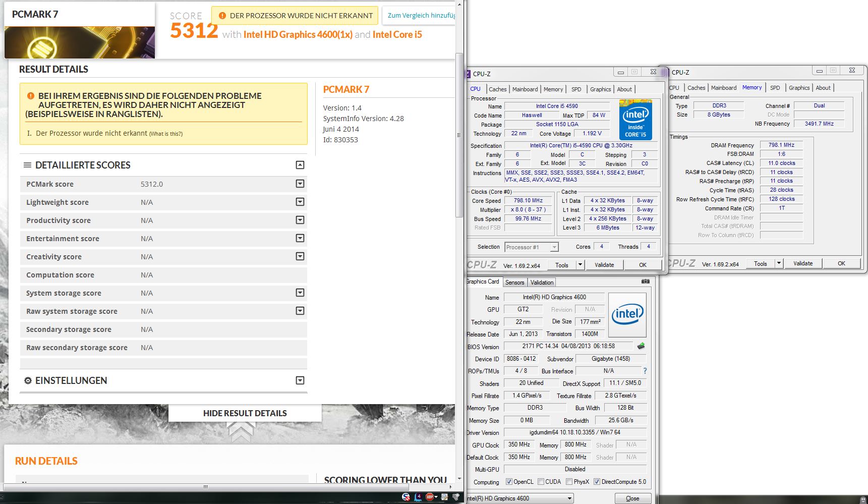Click the Detaillierte Scores list icon
Viewport: 868px width, 504px height.
[x=28, y=165]
